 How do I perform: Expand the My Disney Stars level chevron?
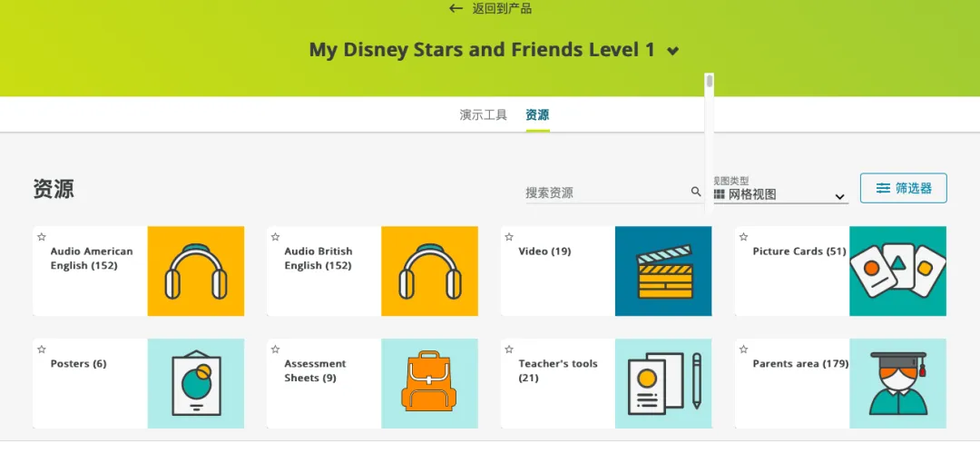coord(672,52)
